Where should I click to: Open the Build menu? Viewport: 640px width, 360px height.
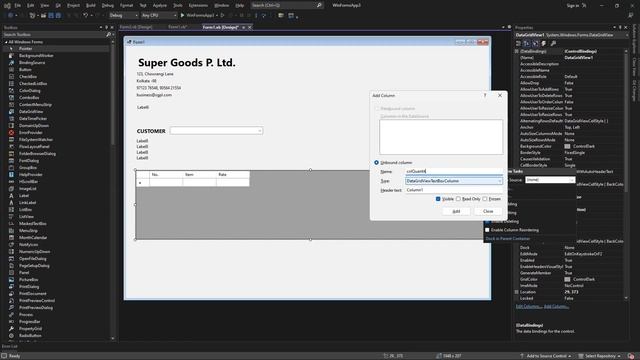91,5
